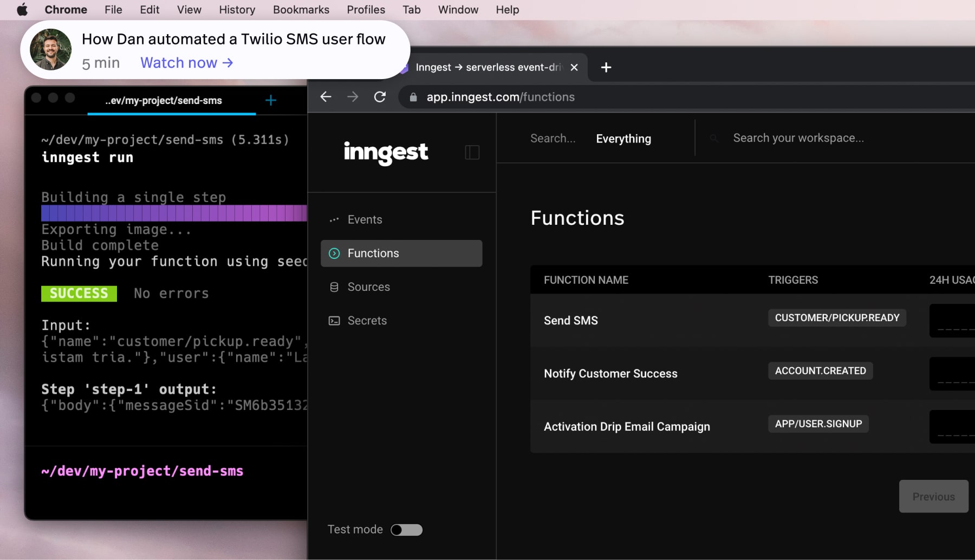This screenshot has height=560, width=975.
Task: Open the Notify Customer Success function
Action: pos(610,374)
